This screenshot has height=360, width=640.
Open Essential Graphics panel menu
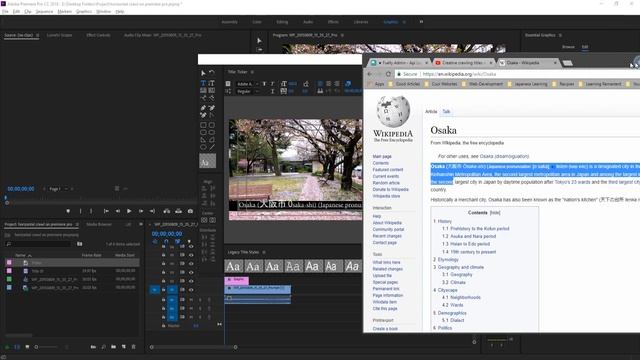pos(560,35)
